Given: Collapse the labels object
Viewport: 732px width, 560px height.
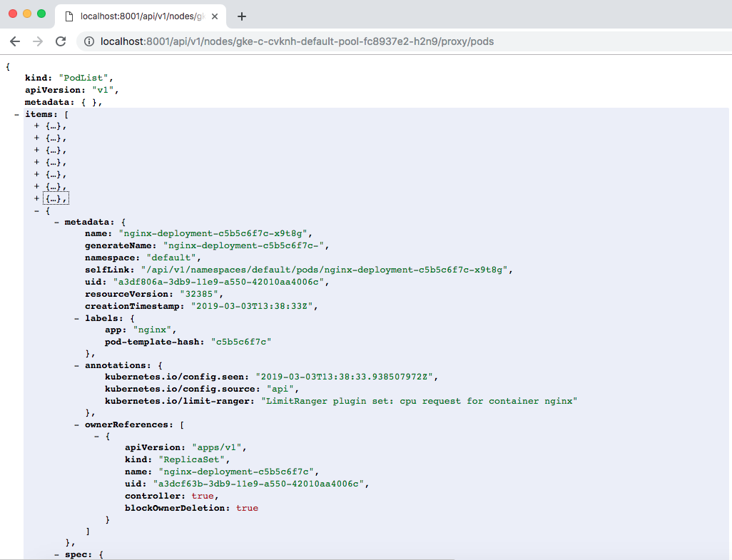Looking at the screenshot, I should click(76, 317).
